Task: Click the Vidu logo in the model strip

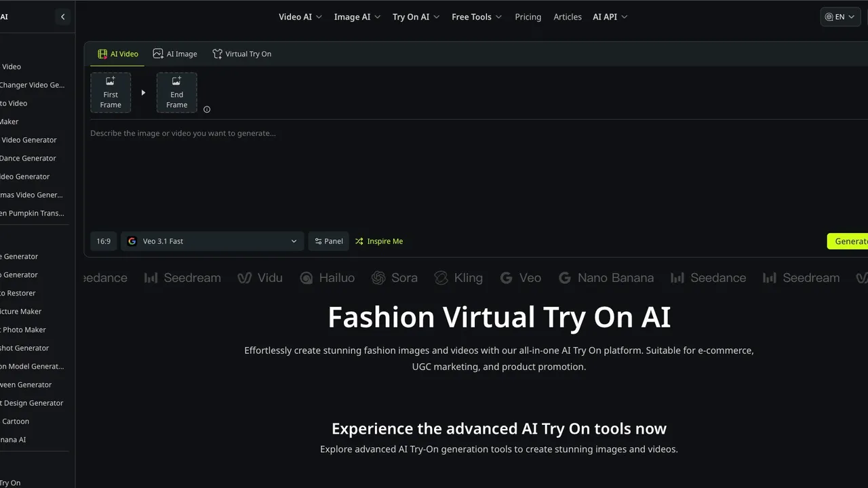Action: coord(260,278)
